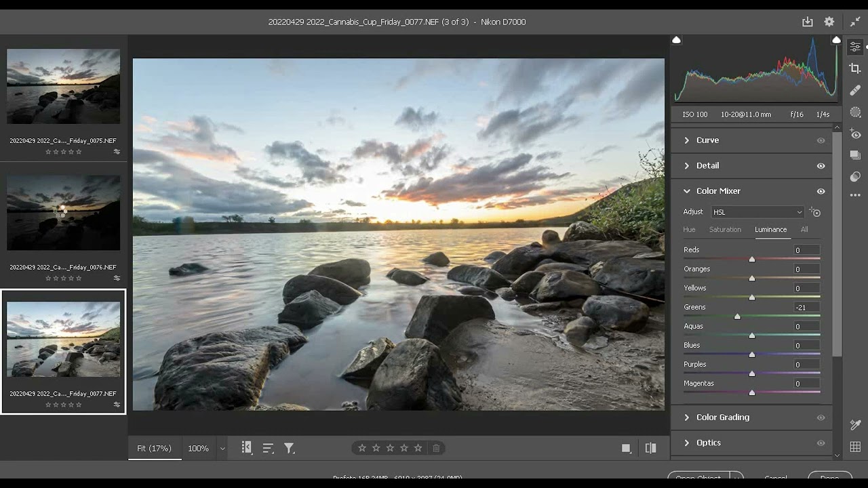Screen dimensions: 868x488
Task: Expand the Curve panel
Action: pyautogui.click(x=686, y=140)
